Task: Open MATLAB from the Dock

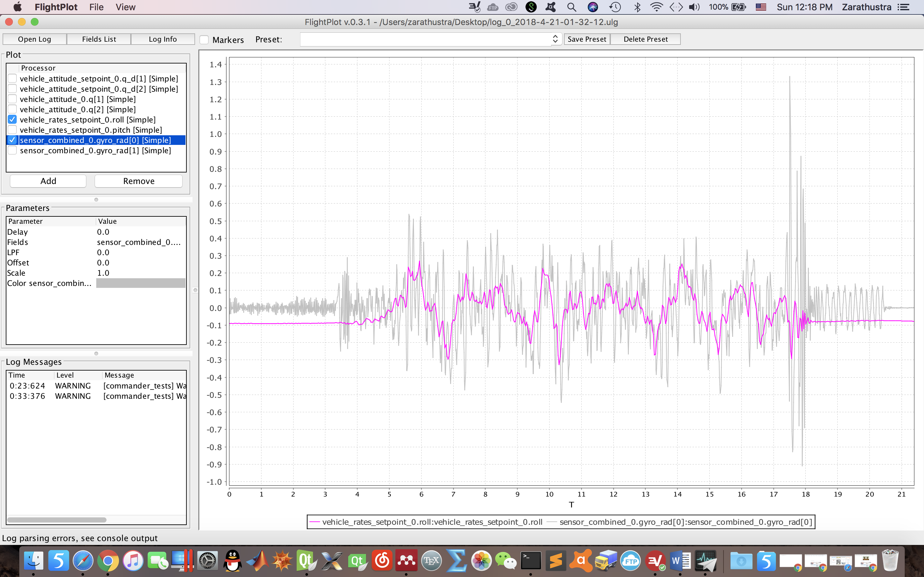Action: point(258,560)
